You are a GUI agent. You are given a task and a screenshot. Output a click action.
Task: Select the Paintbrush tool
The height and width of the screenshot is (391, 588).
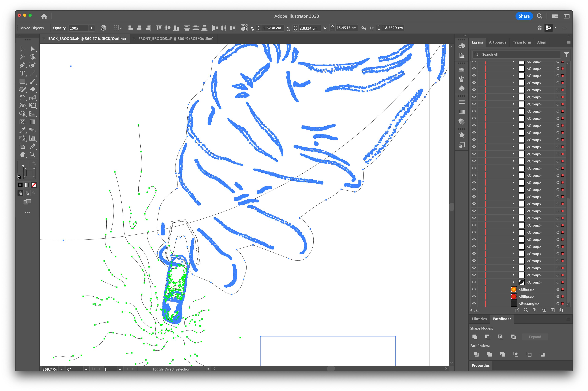(32, 81)
